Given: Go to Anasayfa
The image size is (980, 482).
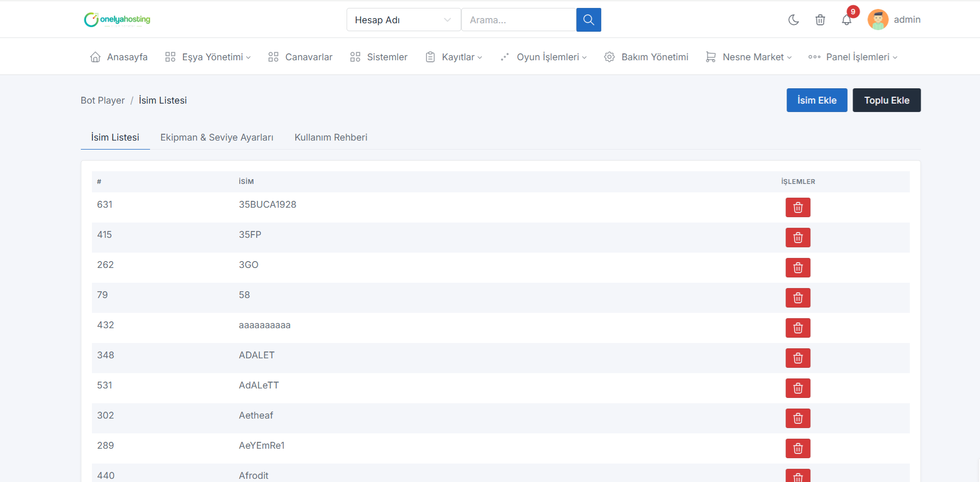Looking at the screenshot, I should 119,57.
